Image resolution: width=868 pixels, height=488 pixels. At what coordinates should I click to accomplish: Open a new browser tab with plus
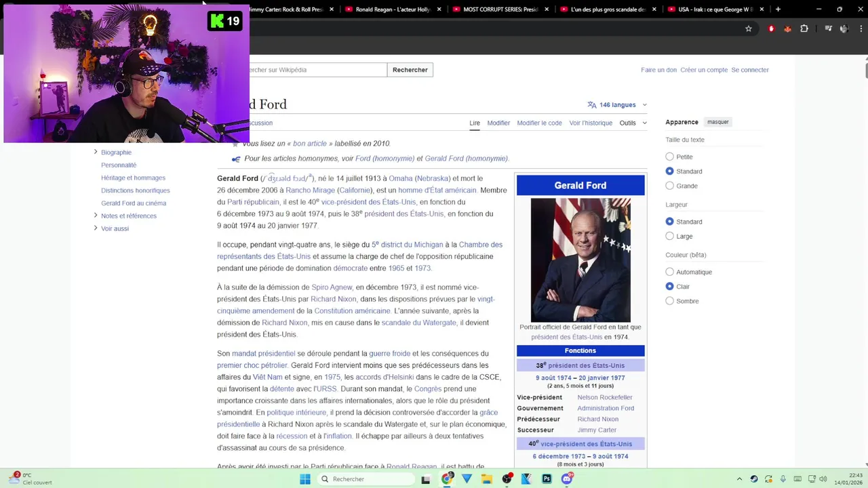(x=778, y=9)
